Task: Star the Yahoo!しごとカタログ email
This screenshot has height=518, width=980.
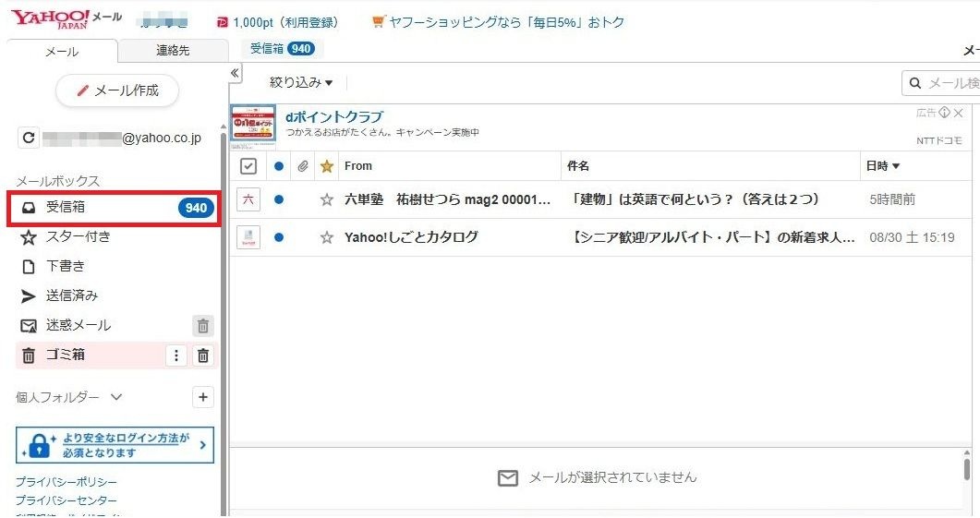Action: [326, 237]
